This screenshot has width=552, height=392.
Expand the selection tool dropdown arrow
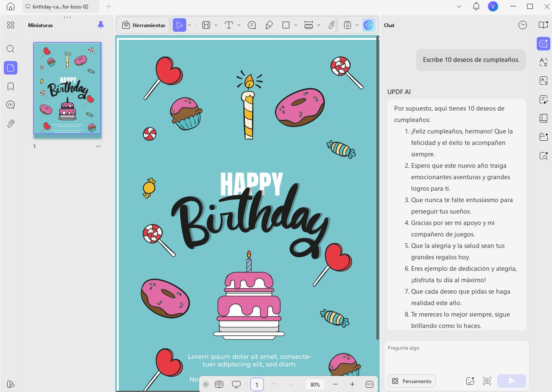pos(190,25)
